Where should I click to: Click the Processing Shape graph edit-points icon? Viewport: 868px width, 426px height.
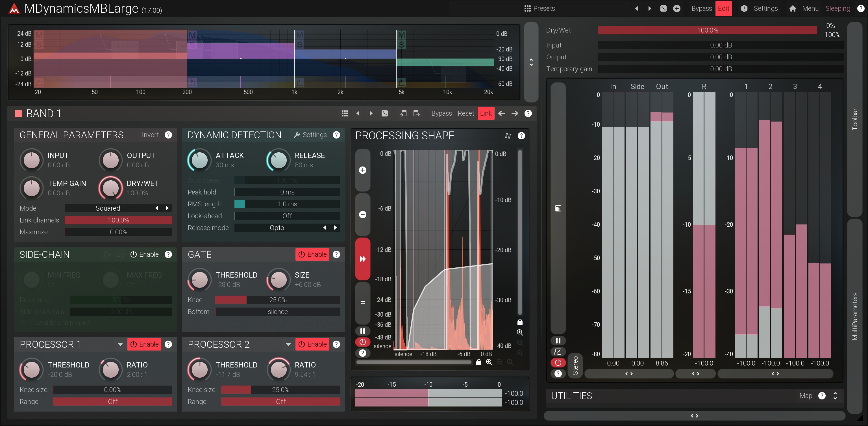[508, 136]
